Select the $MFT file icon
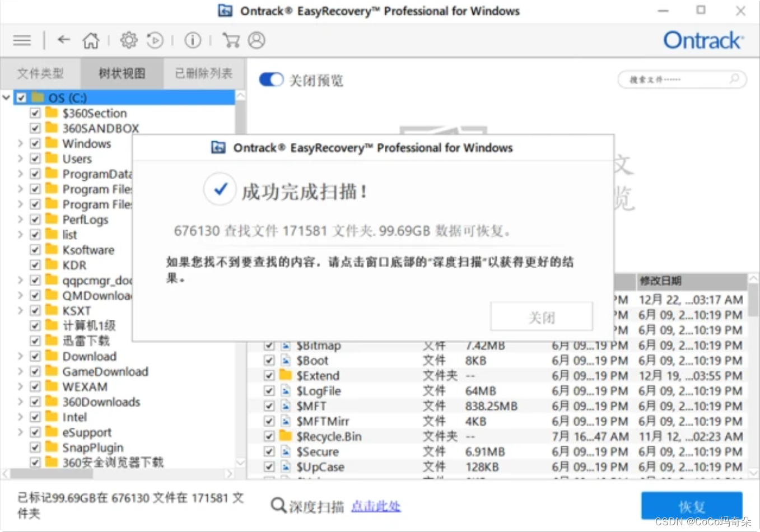 286,405
